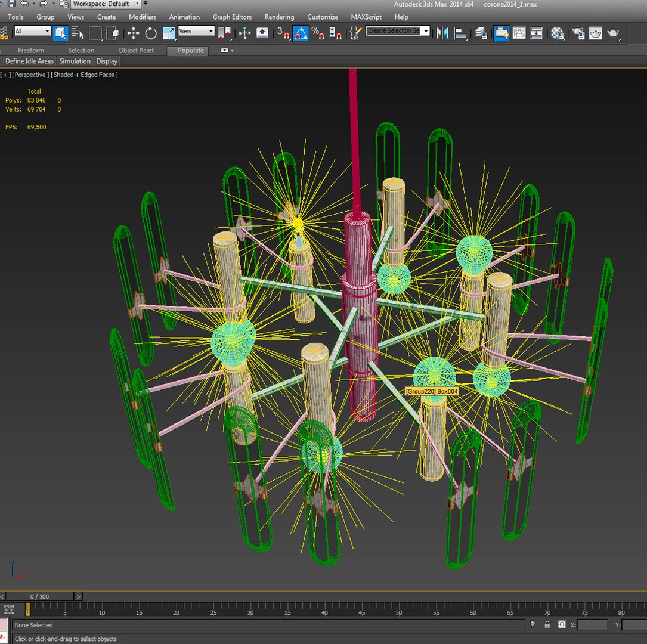Click the Use Pivot Point Center icon

click(x=224, y=33)
